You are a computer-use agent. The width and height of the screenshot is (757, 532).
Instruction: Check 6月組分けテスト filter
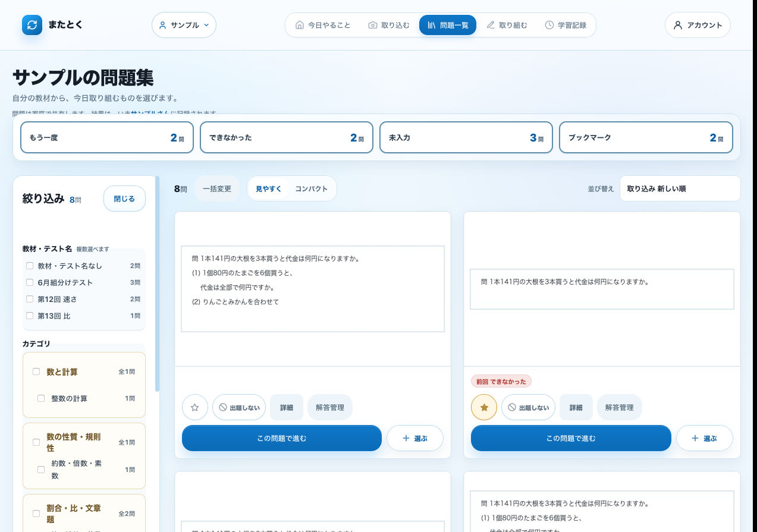[30, 282]
